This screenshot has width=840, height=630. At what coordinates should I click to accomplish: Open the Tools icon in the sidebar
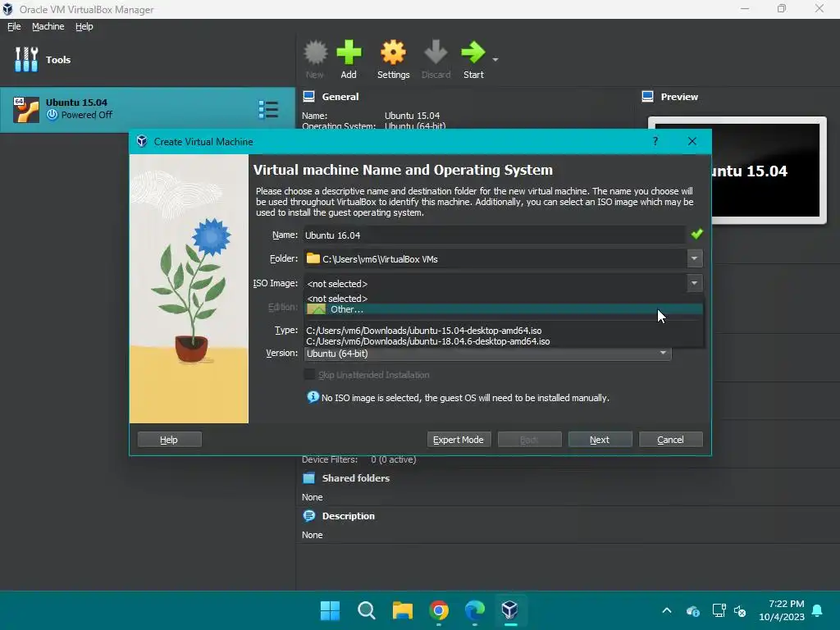(x=26, y=59)
